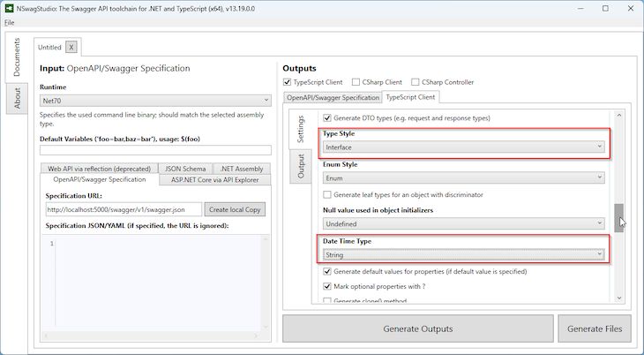Open the File menu

click(10, 23)
